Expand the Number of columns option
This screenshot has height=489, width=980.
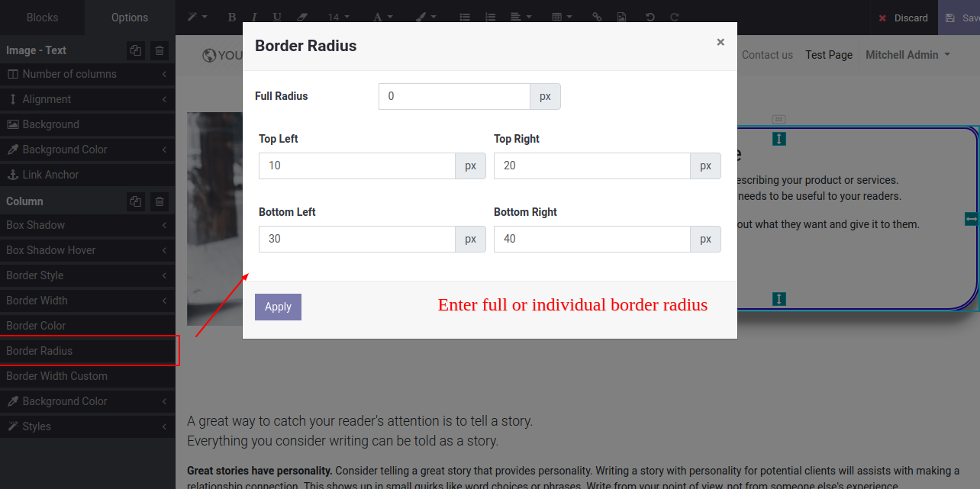(x=88, y=74)
